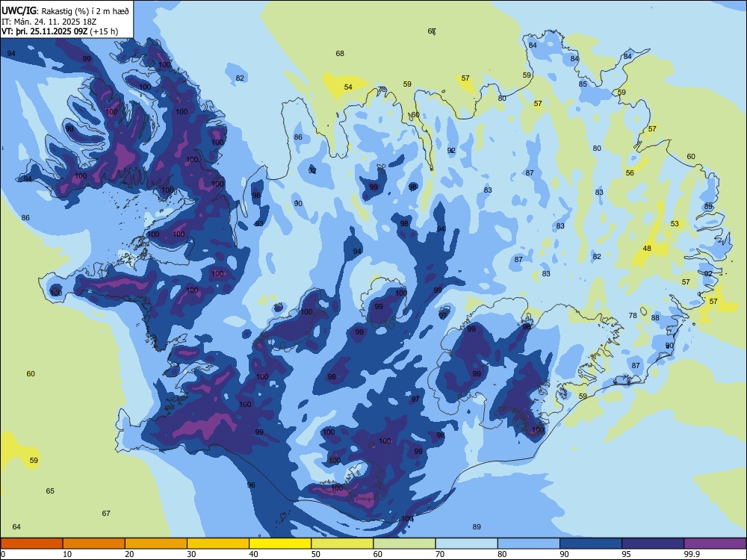Pick the light green 60–70 legend swatch

(404, 544)
